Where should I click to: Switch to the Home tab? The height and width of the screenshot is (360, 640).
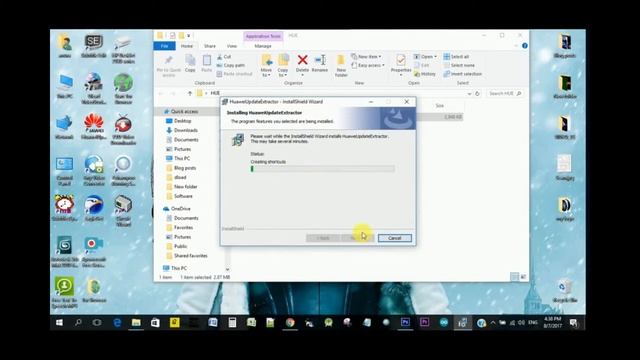(x=187, y=46)
